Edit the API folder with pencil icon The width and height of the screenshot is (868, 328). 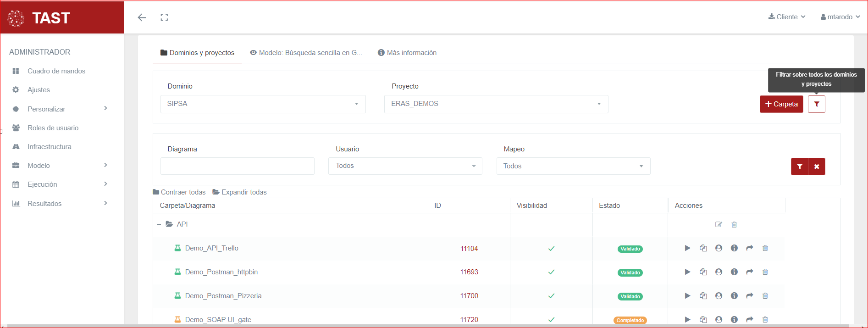coord(719,224)
